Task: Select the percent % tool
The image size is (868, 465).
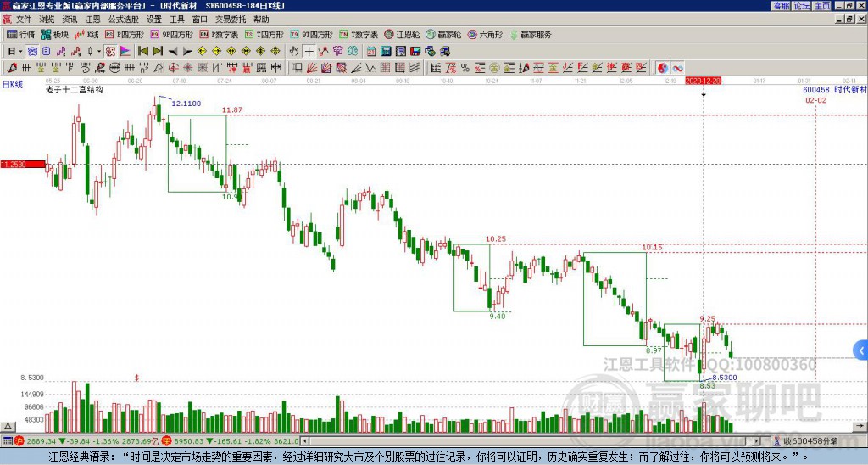Action: pyautogui.click(x=465, y=68)
